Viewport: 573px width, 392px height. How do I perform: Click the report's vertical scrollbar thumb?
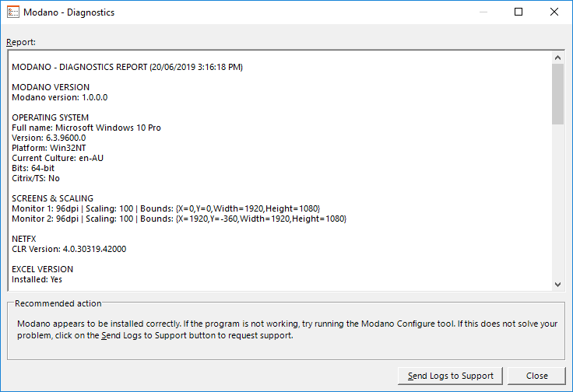pos(557,93)
